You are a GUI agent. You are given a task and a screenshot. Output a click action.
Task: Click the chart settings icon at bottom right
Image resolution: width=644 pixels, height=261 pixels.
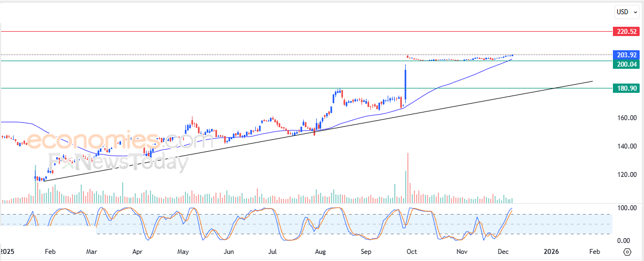[x=627, y=252]
